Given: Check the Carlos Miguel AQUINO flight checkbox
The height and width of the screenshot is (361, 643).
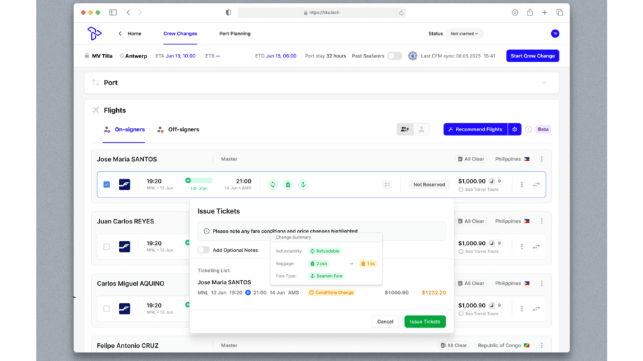Looking at the screenshot, I should coord(107,308).
